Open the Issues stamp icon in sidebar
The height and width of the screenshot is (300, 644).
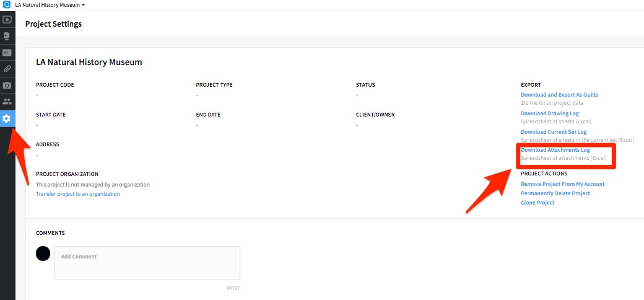7,36
